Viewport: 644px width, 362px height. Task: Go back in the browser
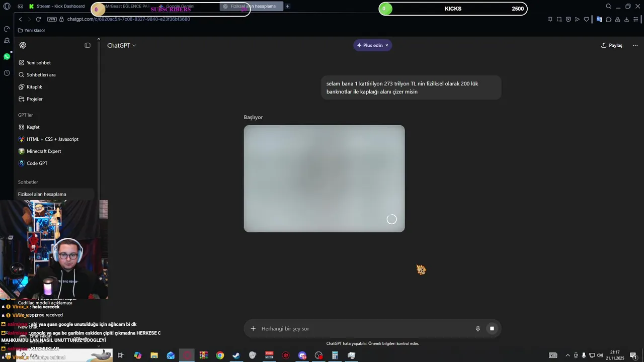20,19
